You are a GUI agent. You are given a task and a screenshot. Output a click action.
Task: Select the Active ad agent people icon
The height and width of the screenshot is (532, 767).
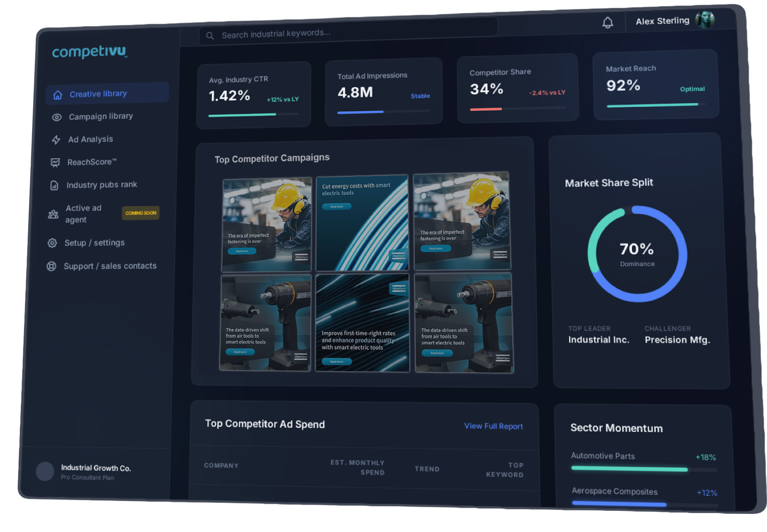click(x=53, y=213)
